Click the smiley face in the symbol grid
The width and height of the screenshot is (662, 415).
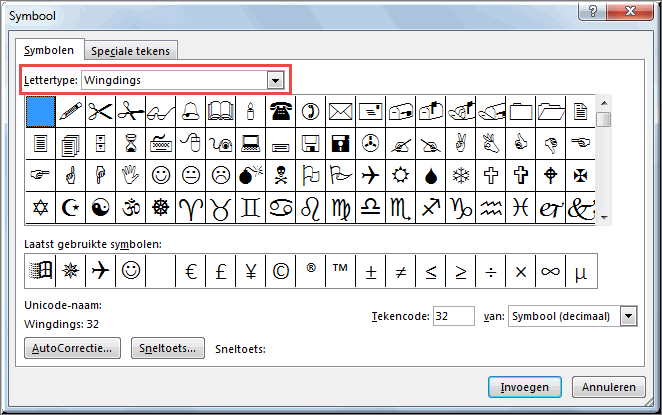click(x=160, y=175)
